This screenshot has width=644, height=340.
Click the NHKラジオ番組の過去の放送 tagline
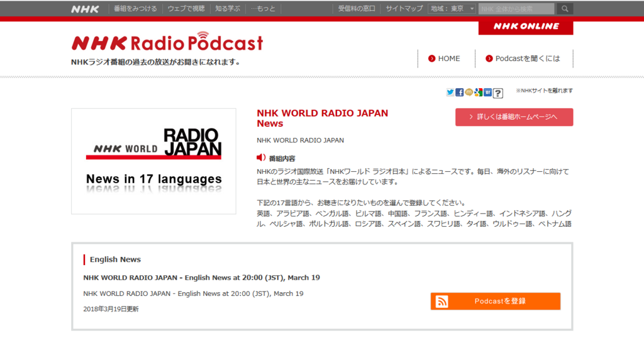[156, 62]
